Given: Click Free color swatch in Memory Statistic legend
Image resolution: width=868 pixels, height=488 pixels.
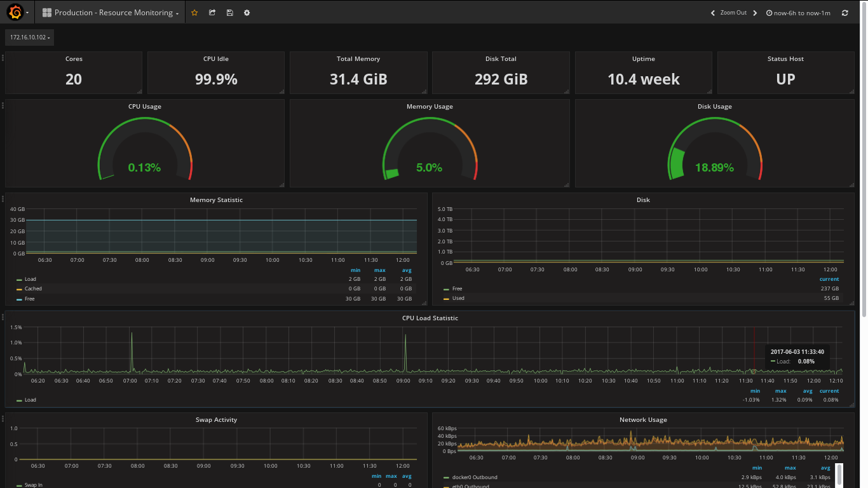Looking at the screenshot, I should [19, 299].
